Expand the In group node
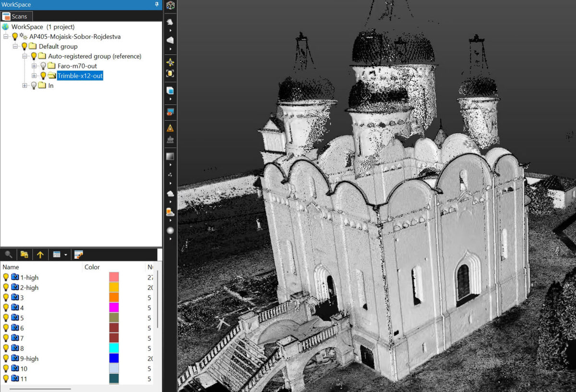The height and width of the screenshot is (392, 576). [25, 85]
